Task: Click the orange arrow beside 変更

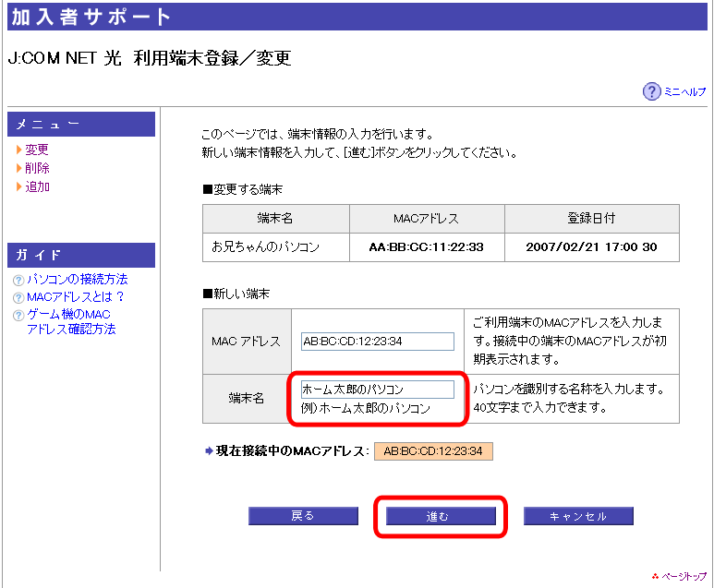Action: click(18, 150)
